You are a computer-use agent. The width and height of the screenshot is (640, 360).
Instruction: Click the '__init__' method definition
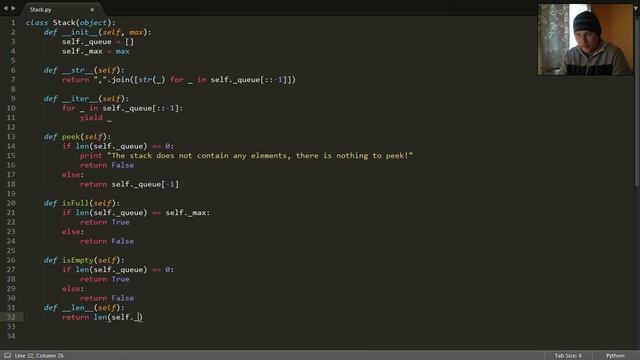[98, 32]
